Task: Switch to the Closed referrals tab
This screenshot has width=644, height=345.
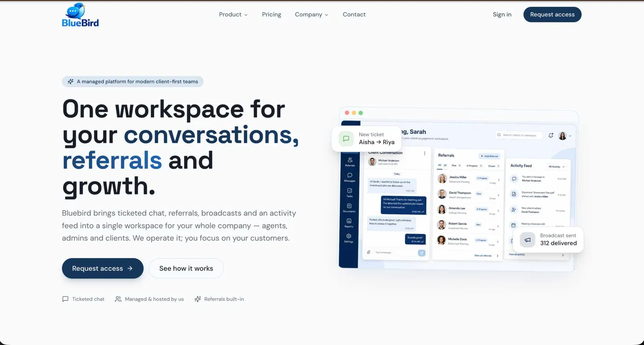Action: (x=494, y=166)
